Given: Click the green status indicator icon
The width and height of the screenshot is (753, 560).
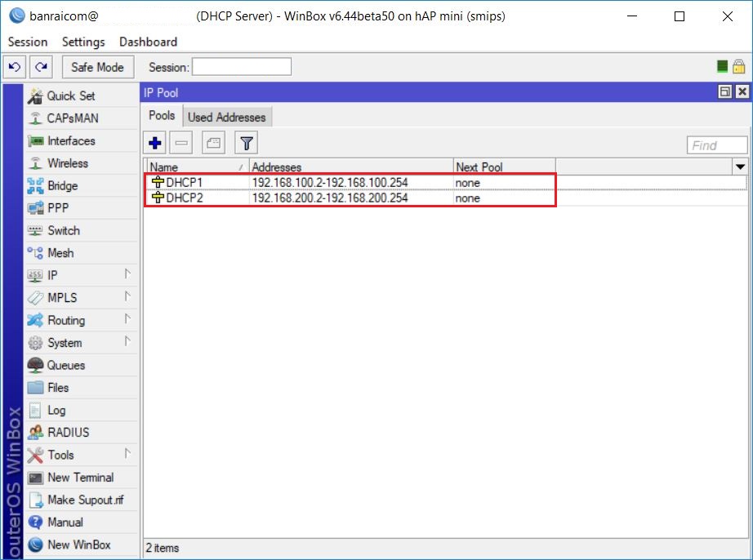Looking at the screenshot, I should pyautogui.click(x=722, y=66).
